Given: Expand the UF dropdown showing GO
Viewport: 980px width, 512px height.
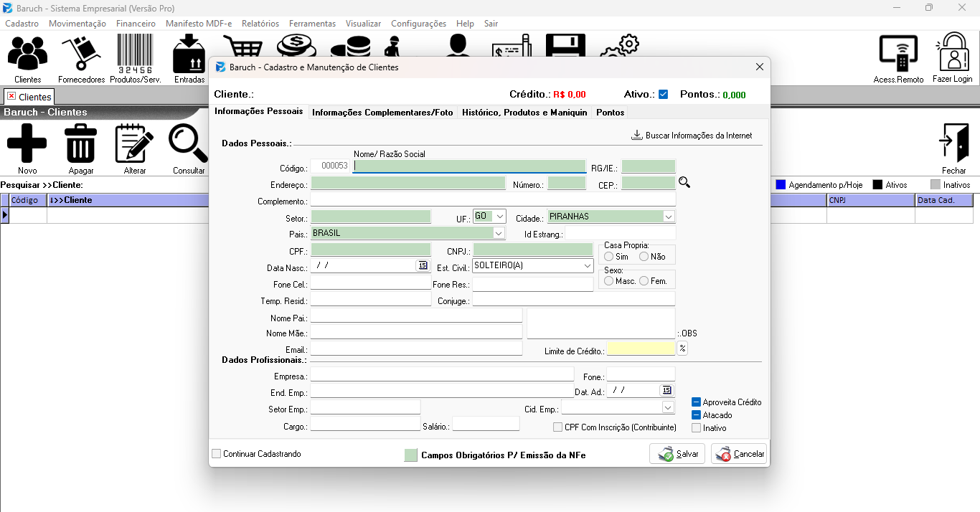Looking at the screenshot, I should coord(490,216).
